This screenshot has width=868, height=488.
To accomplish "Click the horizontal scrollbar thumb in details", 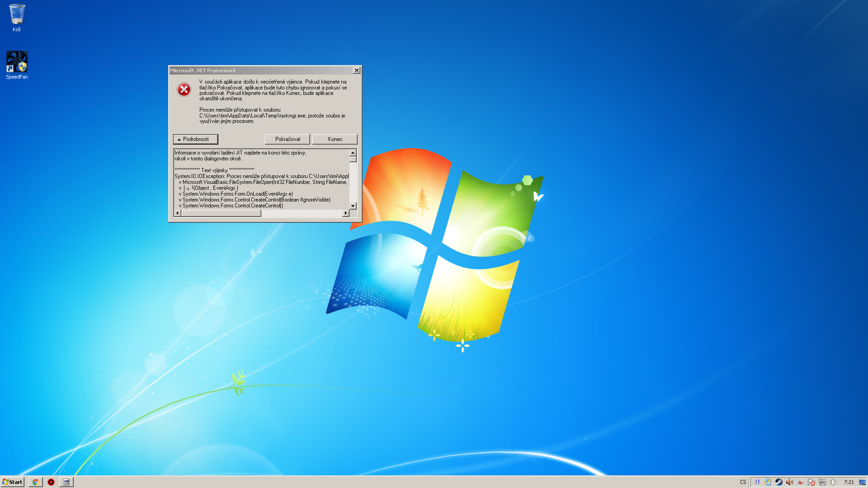I will 221,213.
